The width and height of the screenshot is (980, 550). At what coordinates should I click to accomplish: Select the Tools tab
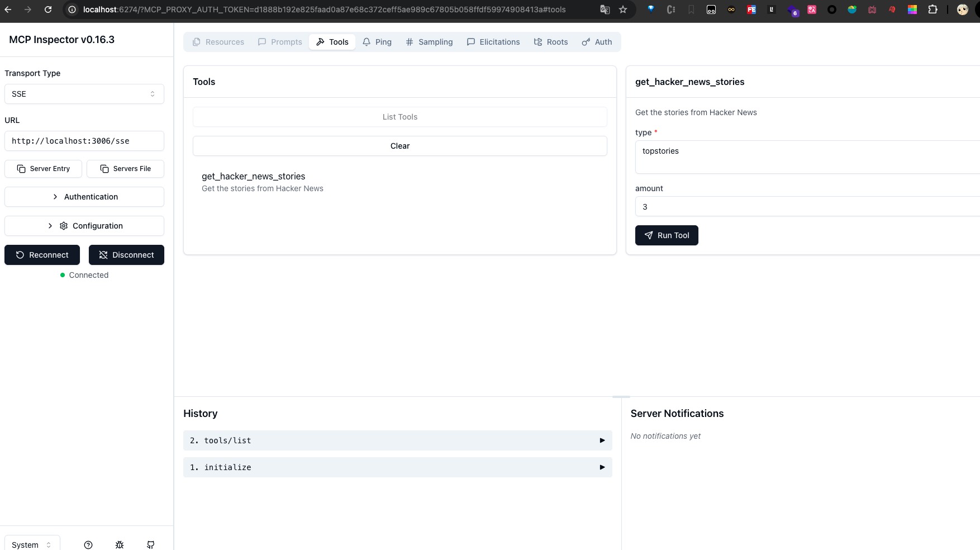(x=332, y=42)
